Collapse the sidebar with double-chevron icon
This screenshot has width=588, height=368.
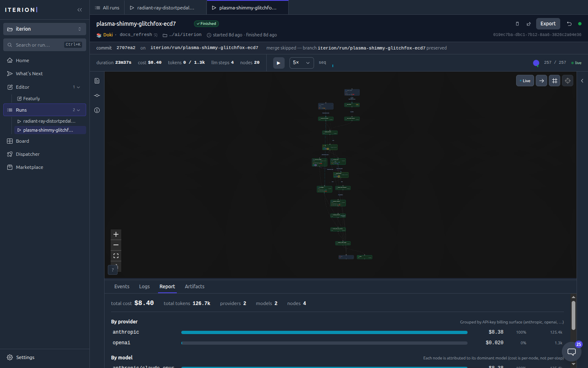point(80,10)
